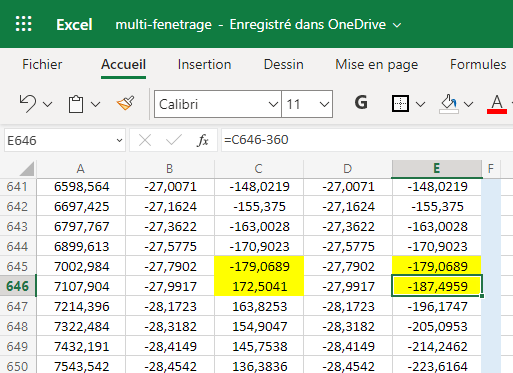Click the multi-fenetrage file name
The height and width of the screenshot is (373, 513).
[164, 25]
